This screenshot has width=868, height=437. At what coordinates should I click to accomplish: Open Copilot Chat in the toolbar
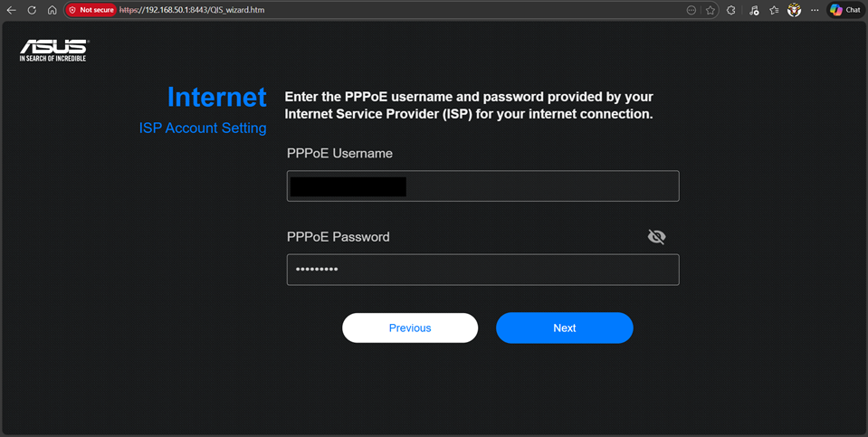pos(845,10)
